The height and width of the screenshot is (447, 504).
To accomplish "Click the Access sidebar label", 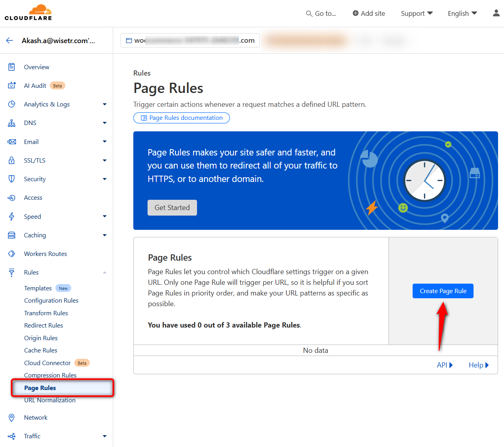I will click(33, 198).
